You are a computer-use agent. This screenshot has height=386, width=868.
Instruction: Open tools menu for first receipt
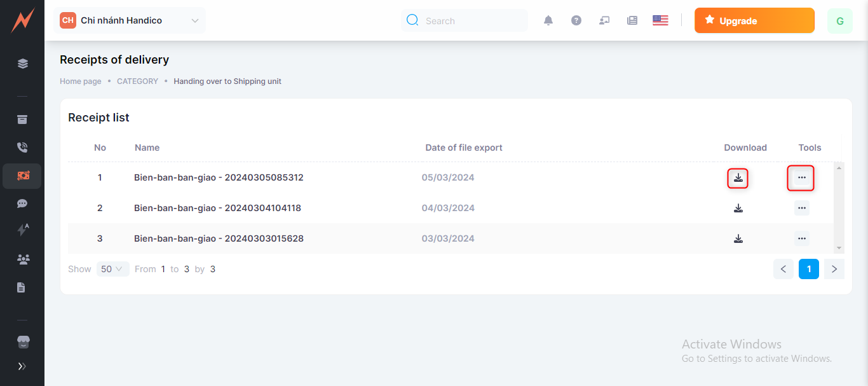point(801,178)
